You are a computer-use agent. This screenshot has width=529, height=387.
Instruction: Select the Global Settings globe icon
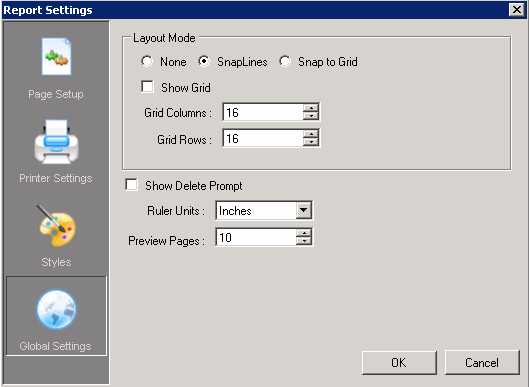(x=56, y=309)
